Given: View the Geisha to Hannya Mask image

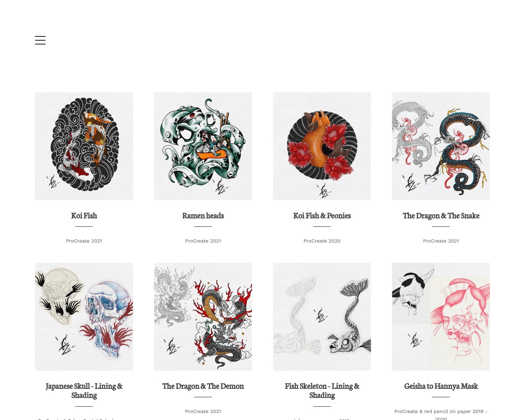Looking at the screenshot, I should point(441,317).
